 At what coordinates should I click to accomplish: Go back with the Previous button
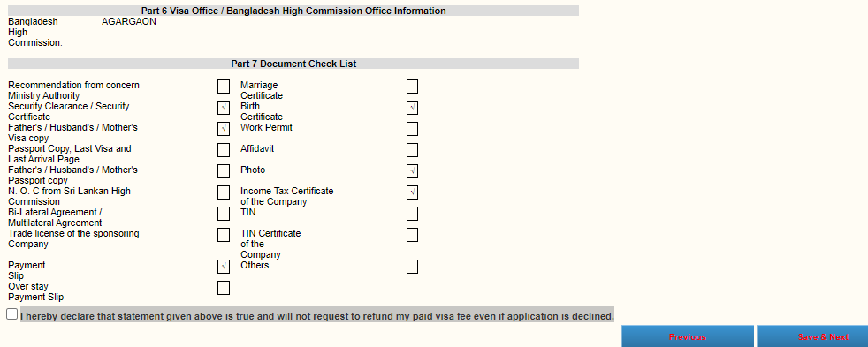(688, 336)
